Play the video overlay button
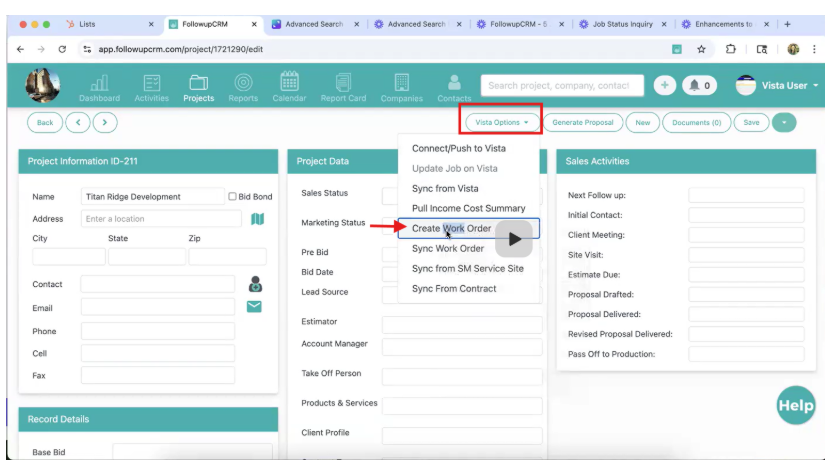The image size is (836, 469). (x=514, y=239)
